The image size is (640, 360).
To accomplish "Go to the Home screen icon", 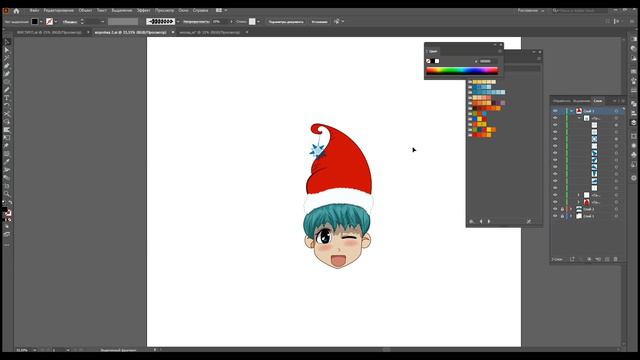I will 16,11.
